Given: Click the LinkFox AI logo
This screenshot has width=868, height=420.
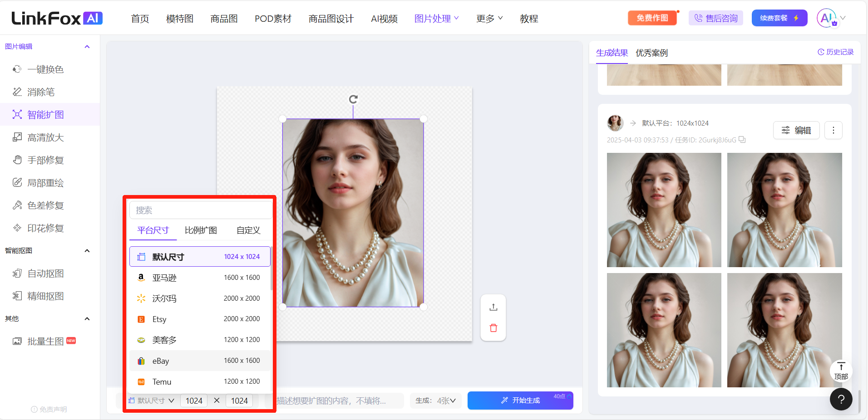Looking at the screenshot, I should point(57,18).
